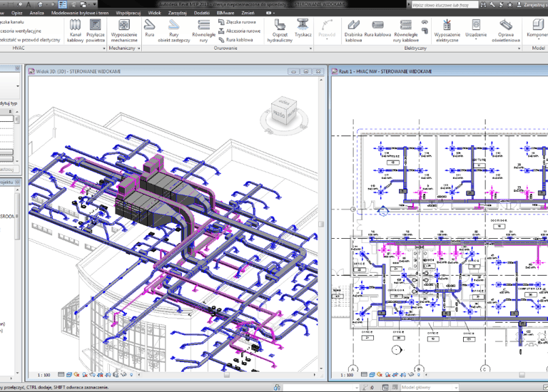Open the Analiza ribbon tab
This screenshot has height=392, width=548.
tap(36, 13)
